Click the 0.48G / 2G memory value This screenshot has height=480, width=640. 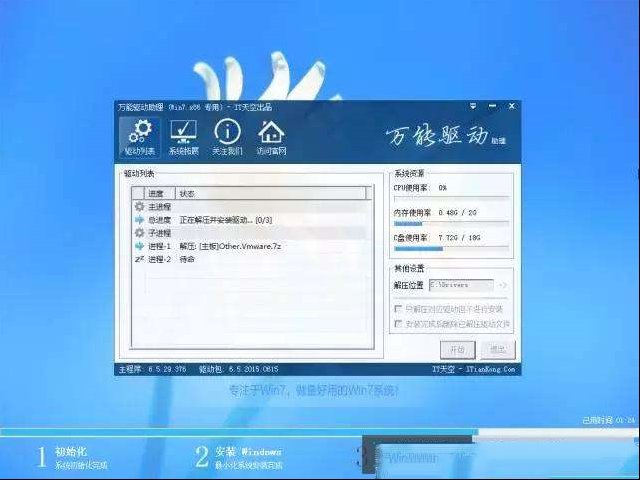[x=457, y=213]
